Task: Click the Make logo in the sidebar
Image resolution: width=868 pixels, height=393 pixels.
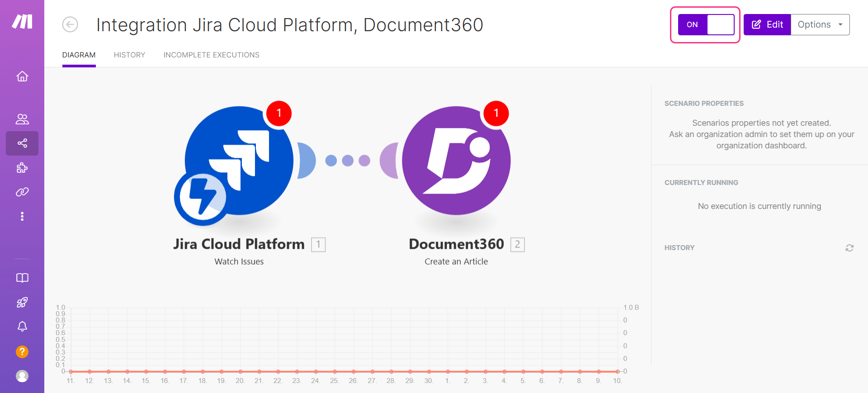Action: 22,21
